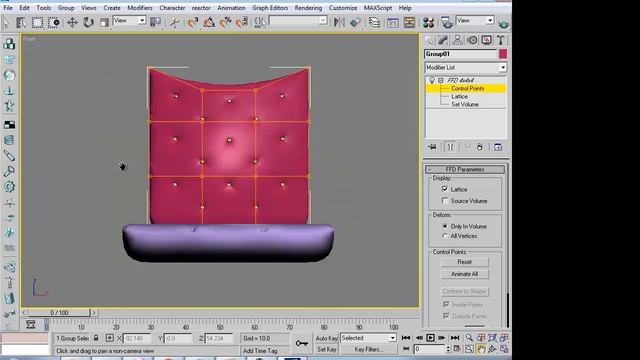The image size is (640, 360).
Task: Toggle Percent Snap
Action: tap(225, 22)
